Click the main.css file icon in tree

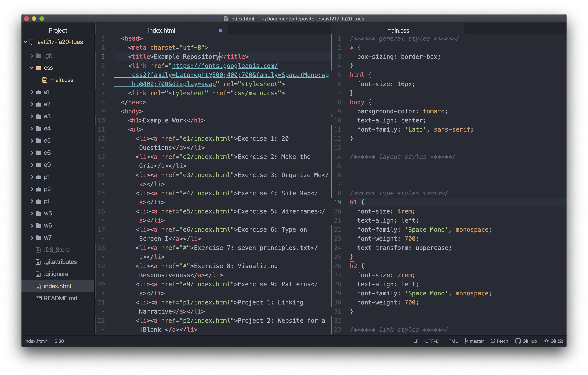[x=45, y=80]
